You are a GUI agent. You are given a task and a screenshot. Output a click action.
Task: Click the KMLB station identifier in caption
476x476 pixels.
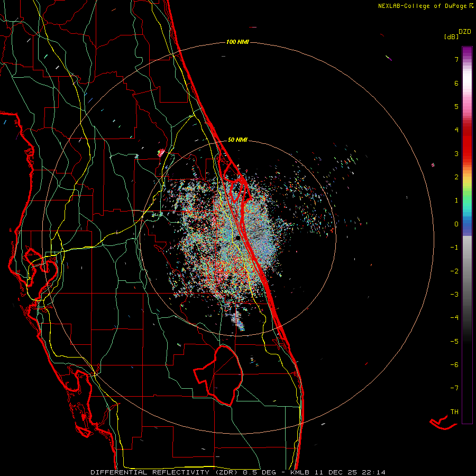pos(300,472)
